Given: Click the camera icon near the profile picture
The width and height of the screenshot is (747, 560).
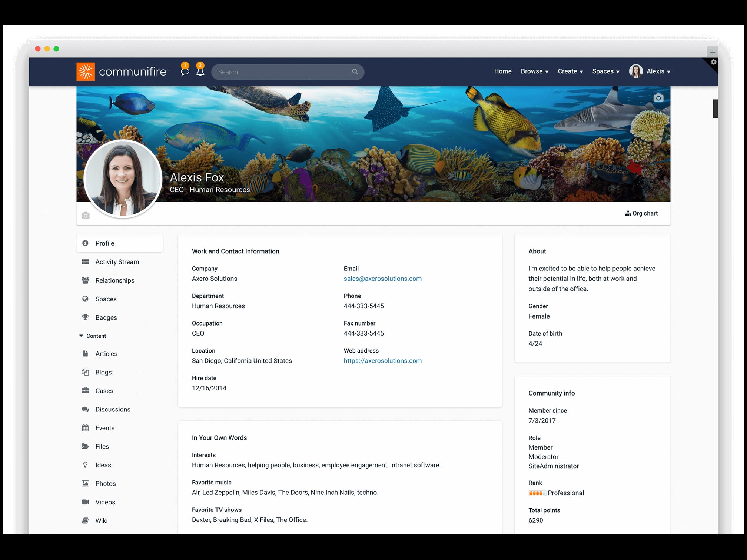Looking at the screenshot, I should click(86, 215).
